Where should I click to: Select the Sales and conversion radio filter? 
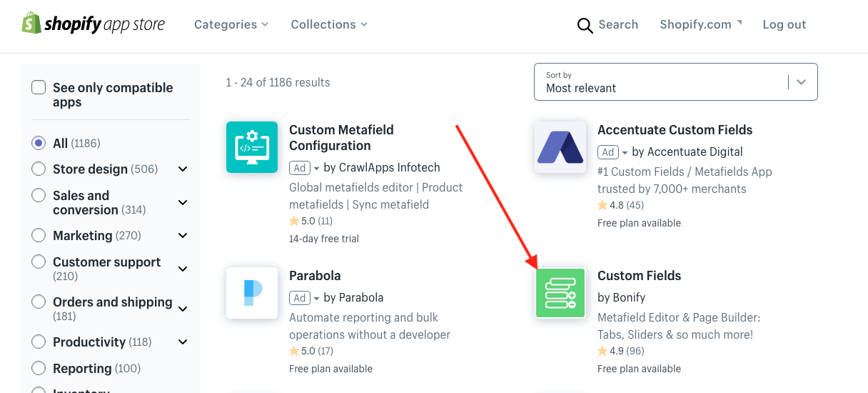click(39, 195)
